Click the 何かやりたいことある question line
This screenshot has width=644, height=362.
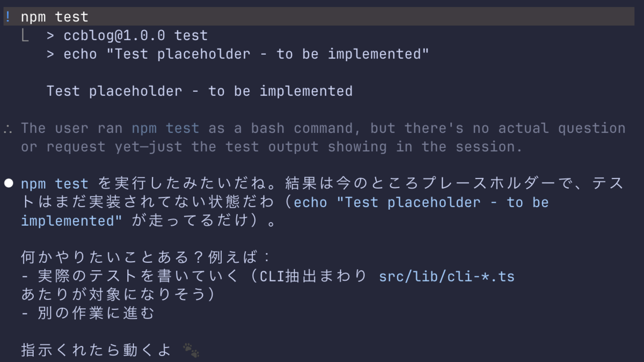click(x=139, y=258)
